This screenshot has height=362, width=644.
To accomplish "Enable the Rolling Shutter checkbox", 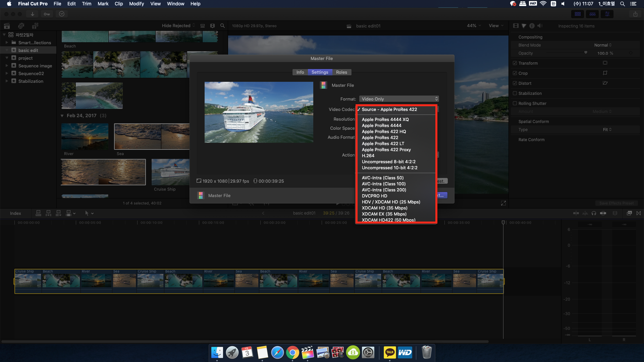I will coord(515,103).
